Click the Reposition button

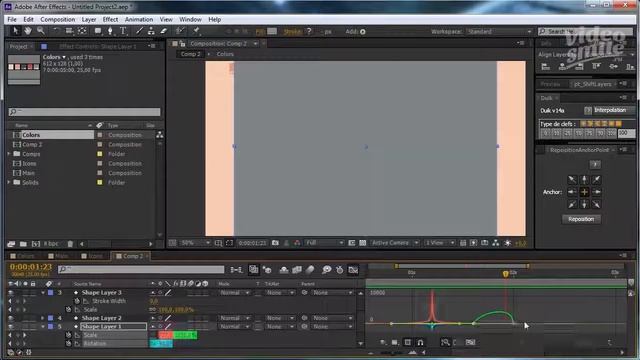581,219
